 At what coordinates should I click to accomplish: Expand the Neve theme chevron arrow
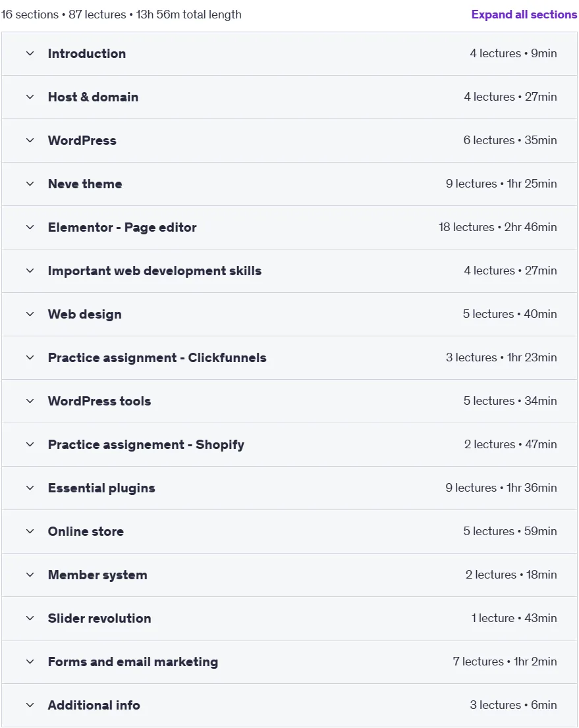(30, 184)
